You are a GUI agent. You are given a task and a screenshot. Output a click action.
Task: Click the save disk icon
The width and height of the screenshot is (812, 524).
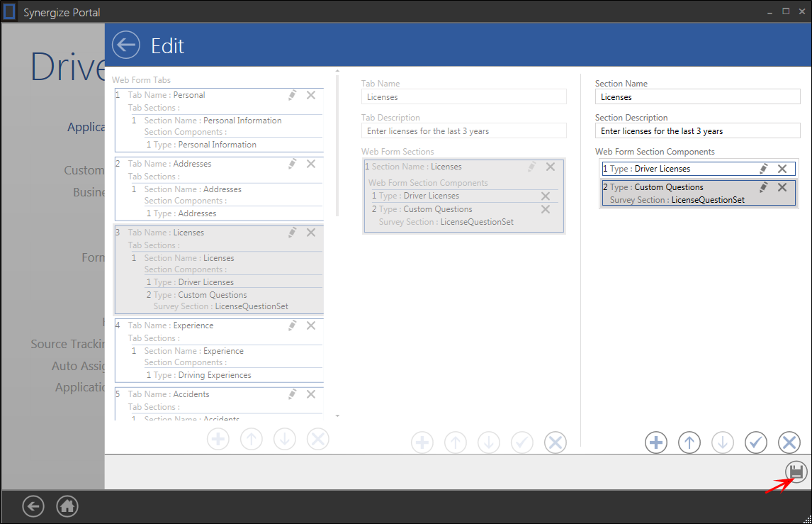(x=796, y=472)
